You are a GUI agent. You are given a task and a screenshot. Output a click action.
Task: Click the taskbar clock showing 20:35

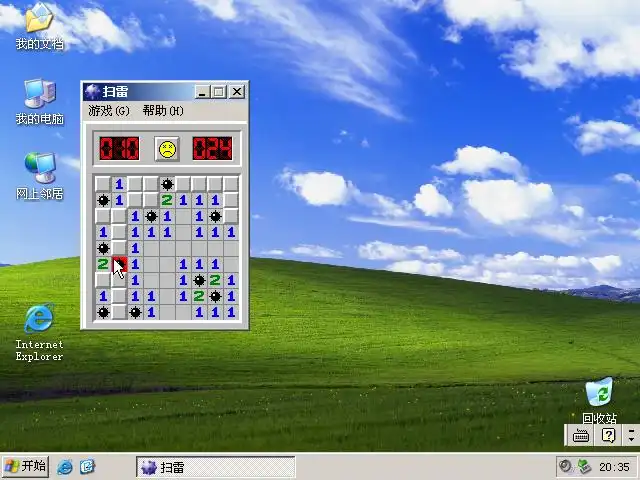coord(614,467)
